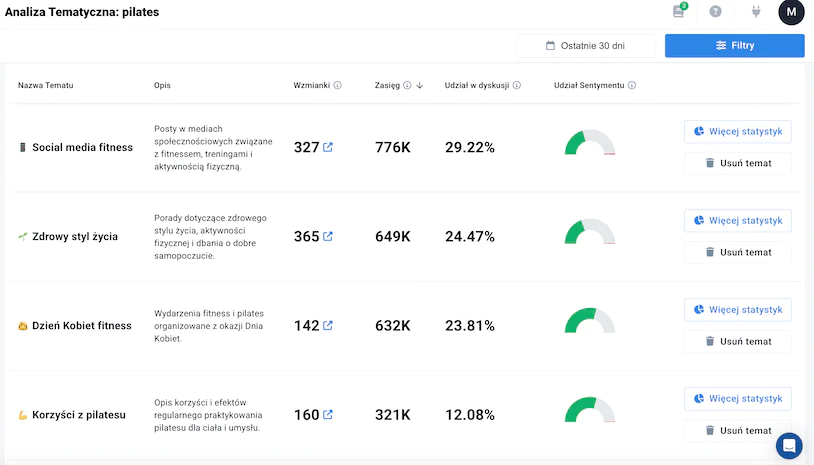The width and height of the screenshot is (814, 465).
Task: Open the chat support bubble icon
Action: pyautogui.click(x=789, y=446)
